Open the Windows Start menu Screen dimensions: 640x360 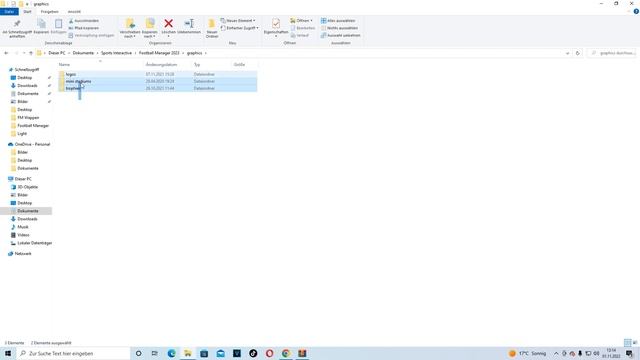click(8, 353)
